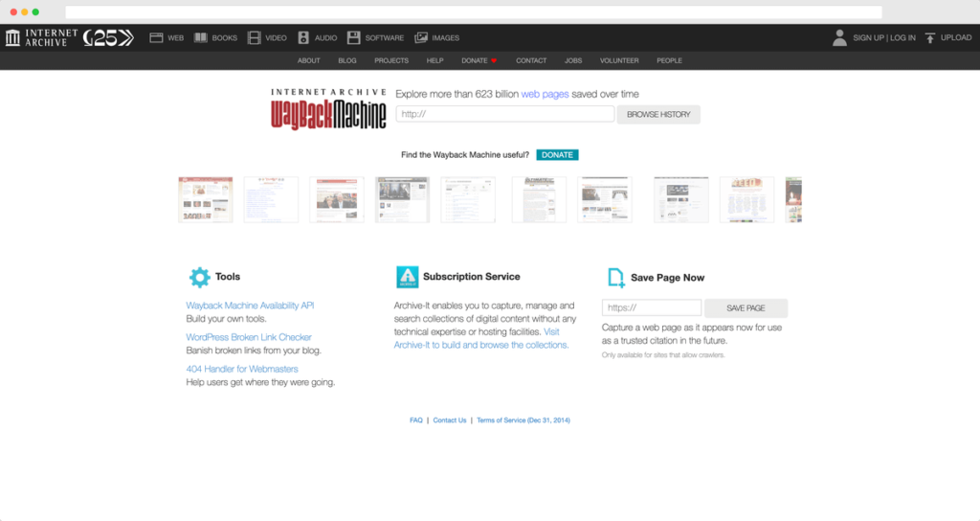Click the Save Page Now heading
The width and height of the screenshot is (980, 521).
[667, 278]
